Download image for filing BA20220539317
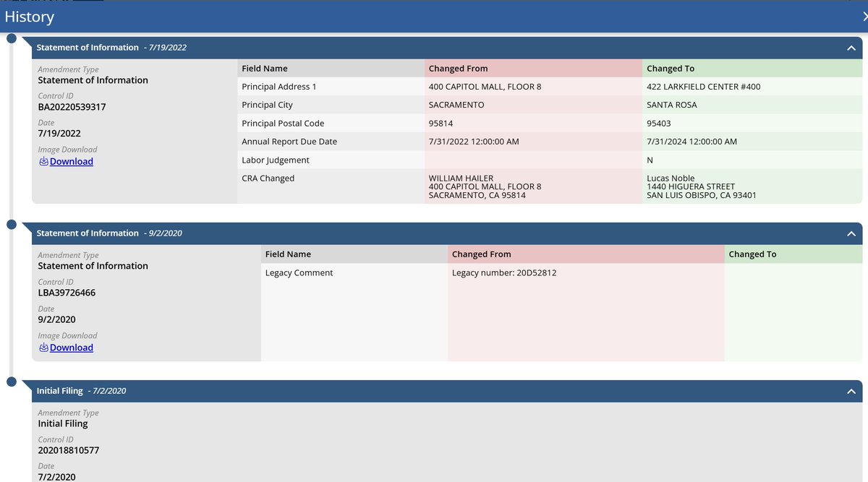The image size is (868, 482). click(71, 162)
